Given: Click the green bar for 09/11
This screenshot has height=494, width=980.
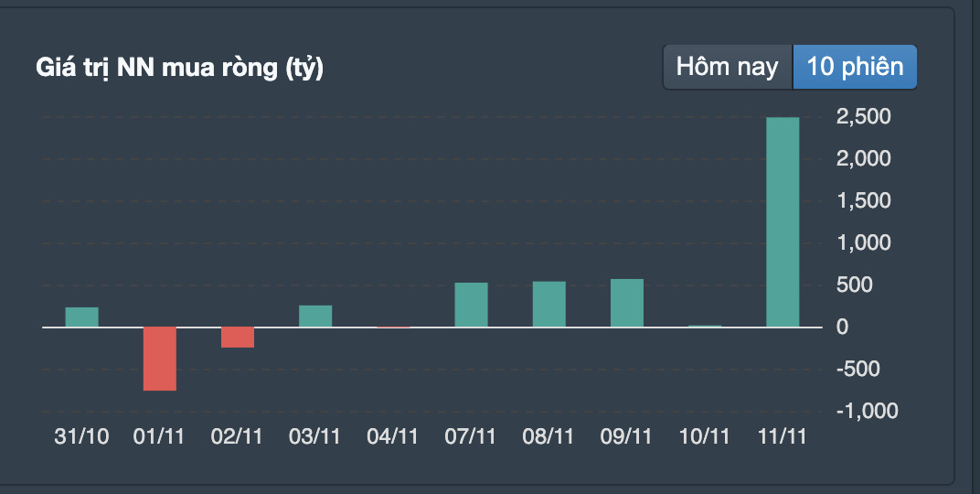Looking at the screenshot, I should coord(627,303).
